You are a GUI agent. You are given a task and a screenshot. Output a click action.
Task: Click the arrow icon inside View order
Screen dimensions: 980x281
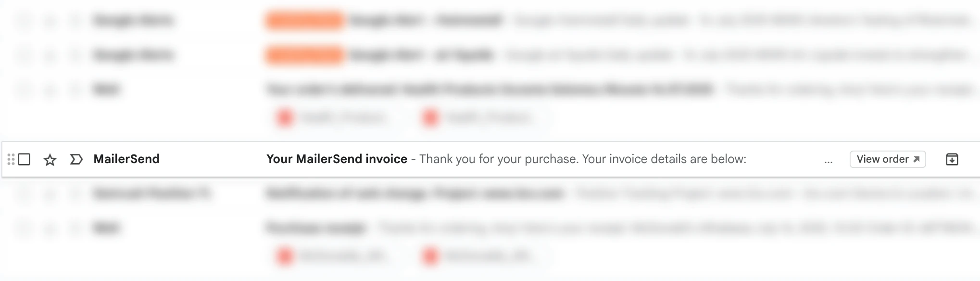pyautogui.click(x=916, y=159)
